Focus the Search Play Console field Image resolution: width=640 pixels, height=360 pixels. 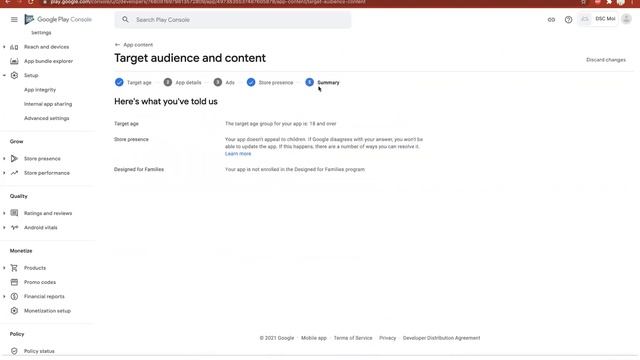pyautogui.click(x=233, y=20)
